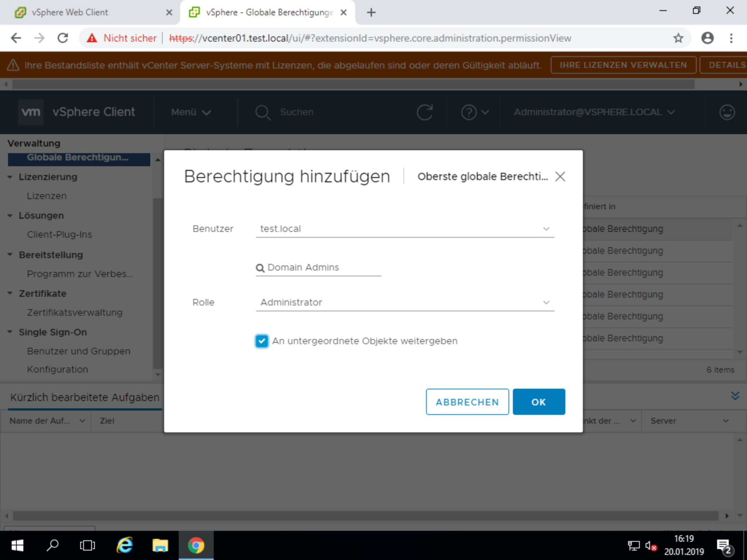
Task: Close the Berechtigung hinzufügen dialog with X
Action: [560, 177]
